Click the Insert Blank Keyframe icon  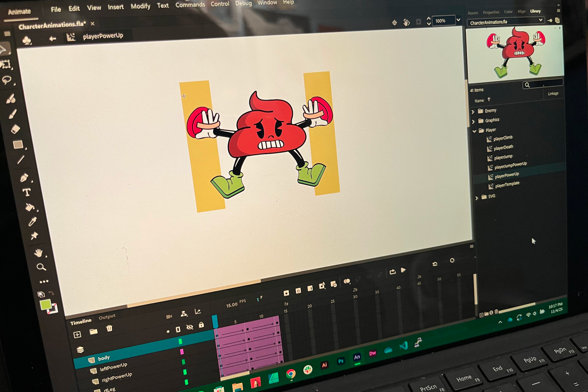click(x=298, y=290)
